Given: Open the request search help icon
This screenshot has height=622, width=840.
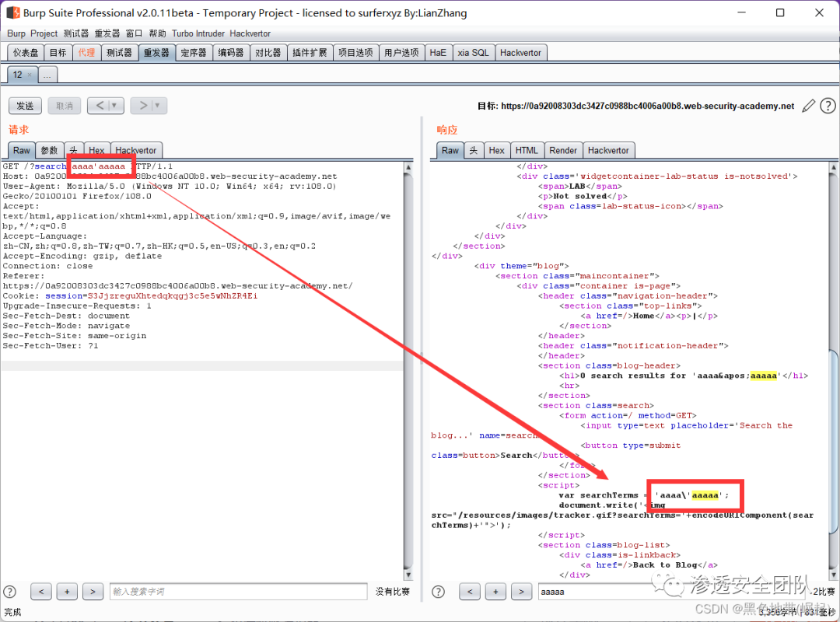Looking at the screenshot, I should click(9, 592).
